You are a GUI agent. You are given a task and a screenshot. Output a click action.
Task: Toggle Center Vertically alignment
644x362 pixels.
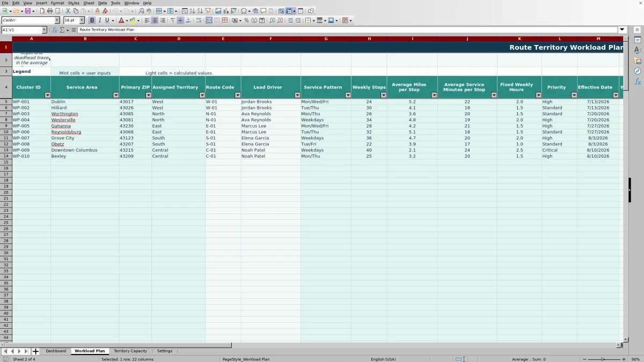[180, 20]
